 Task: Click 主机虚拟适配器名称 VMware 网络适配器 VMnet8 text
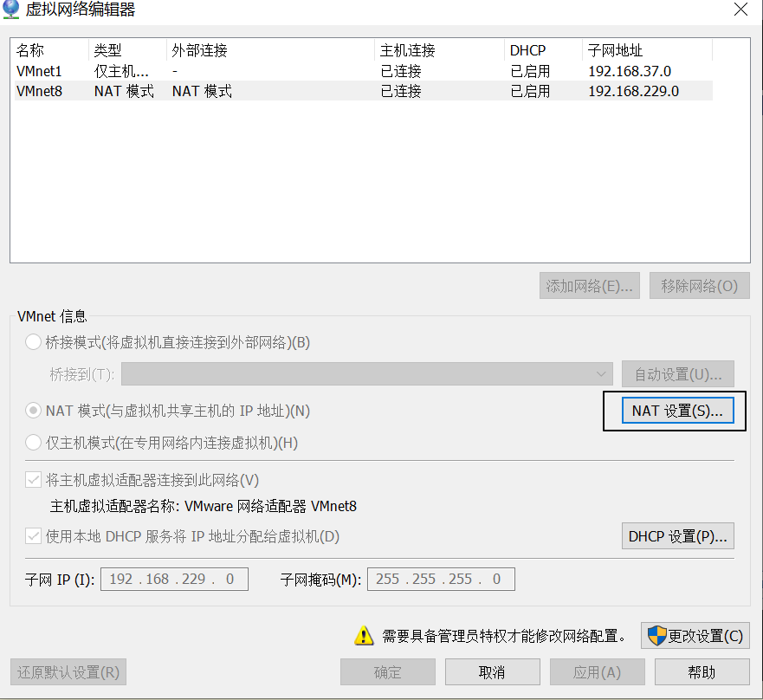pos(204,506)
